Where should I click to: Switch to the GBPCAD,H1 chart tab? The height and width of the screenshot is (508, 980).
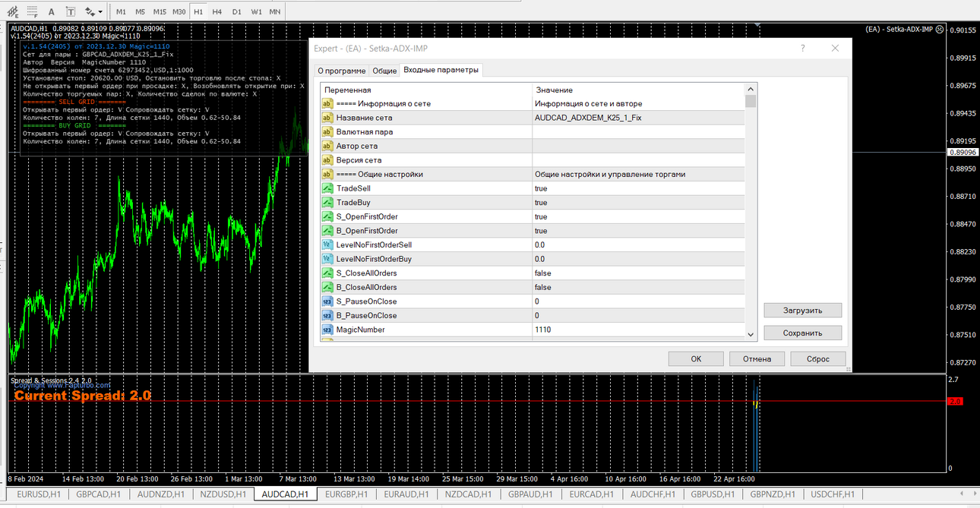pyautogui.click(x=99, y=494)
